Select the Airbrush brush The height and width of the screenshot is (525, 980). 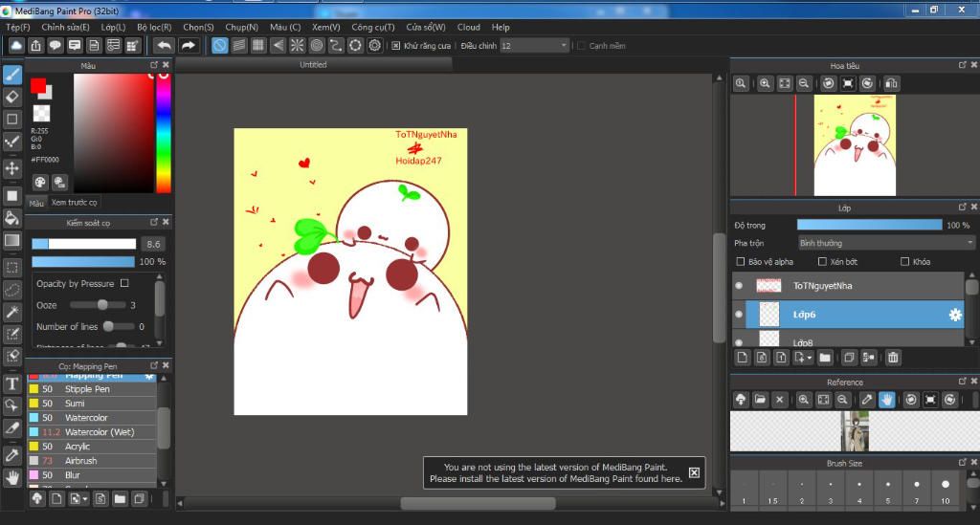[x=91, y=461]
